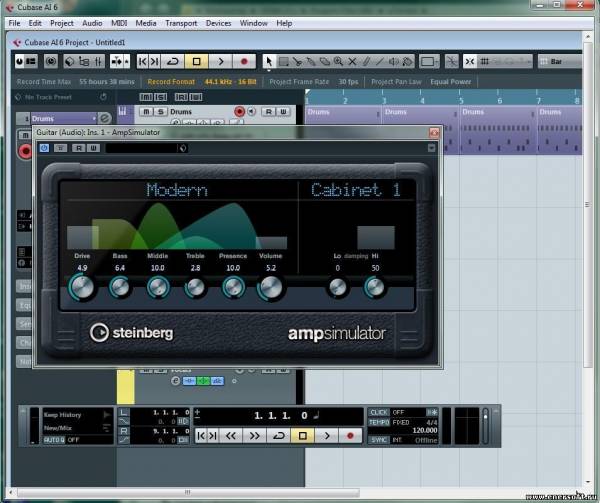600x503 pixels.
Task: Select the Glue tool
Action: pyautogui.click(x=310, y=61)
